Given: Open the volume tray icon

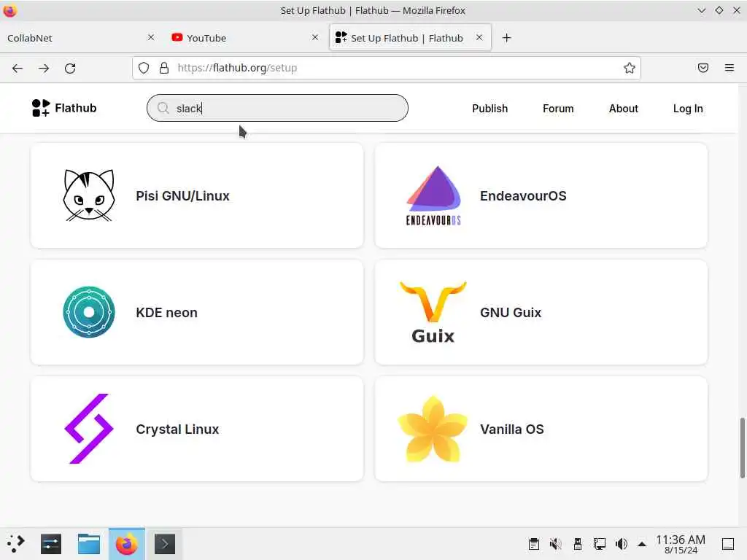Looking at the screenshot, I should pos(622,544).
